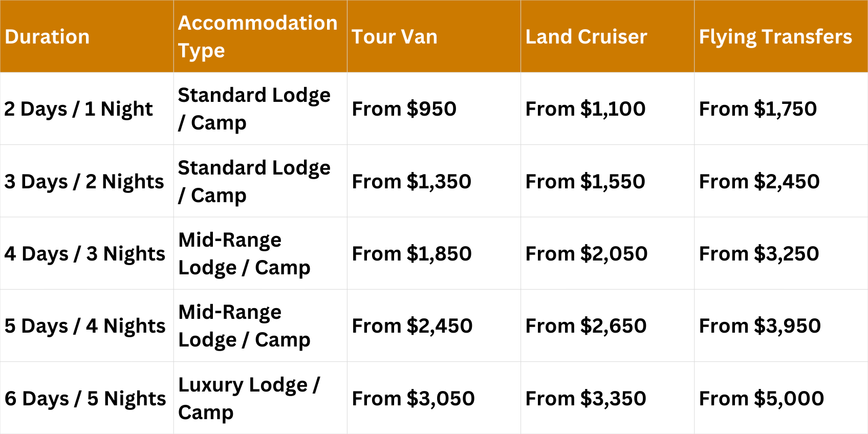This screenshot has height=434, width=868.
Task: Click the From $3,950 price cell
Action: 760,326
